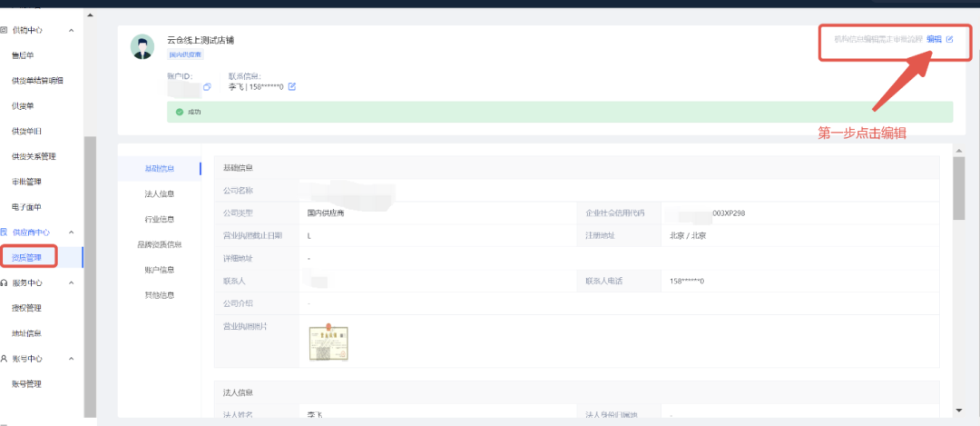This screenshot has height=426, width=980.
Task: Collapse the 供应中心 menu section
Action: tap(72, 31)
